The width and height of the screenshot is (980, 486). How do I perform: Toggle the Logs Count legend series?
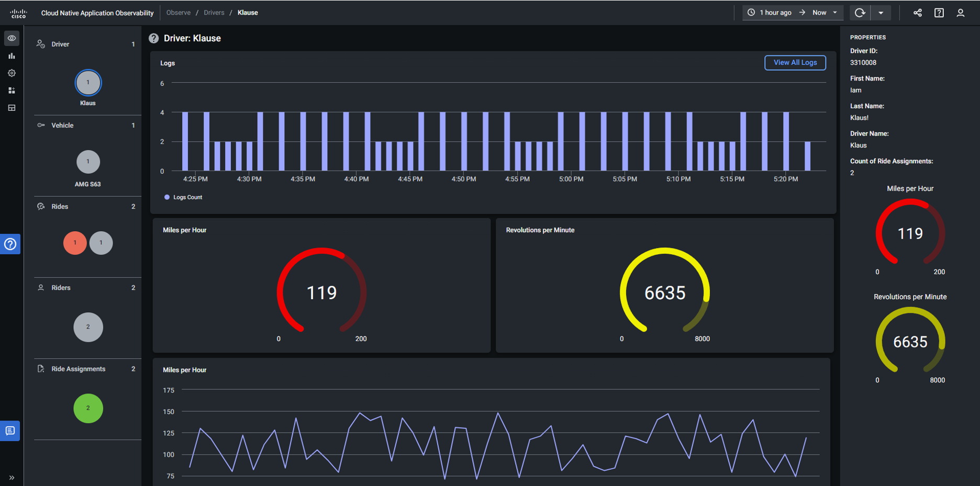pyautogui.click(x=183, y=197)
